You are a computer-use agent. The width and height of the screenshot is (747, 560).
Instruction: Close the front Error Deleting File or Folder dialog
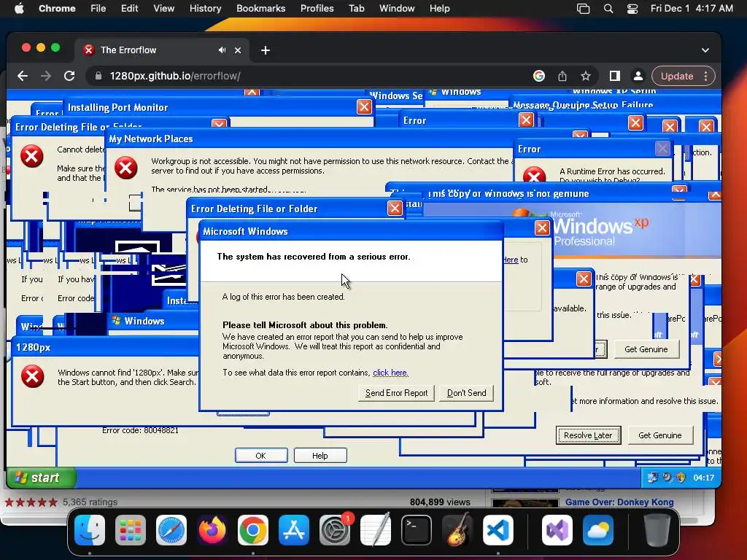coord(395,208)
